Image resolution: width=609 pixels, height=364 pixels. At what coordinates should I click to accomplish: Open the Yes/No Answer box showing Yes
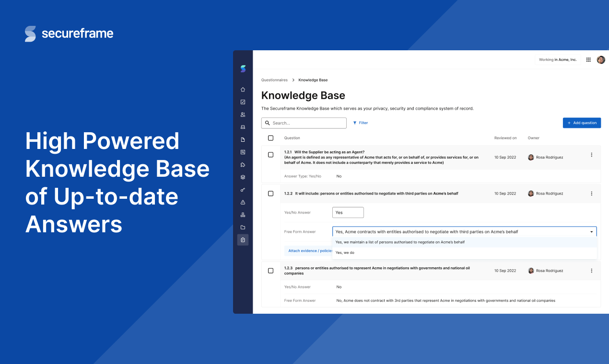pyautogui.click(x=348, y=212)
